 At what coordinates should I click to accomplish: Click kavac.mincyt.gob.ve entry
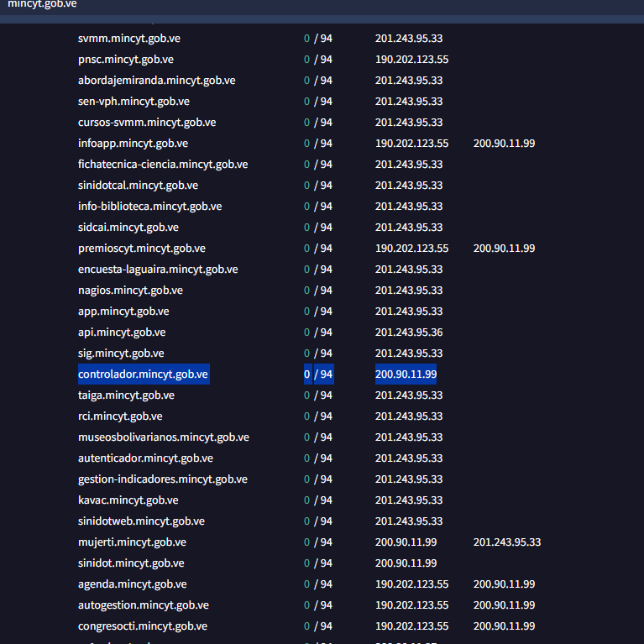tap(128, 499)
